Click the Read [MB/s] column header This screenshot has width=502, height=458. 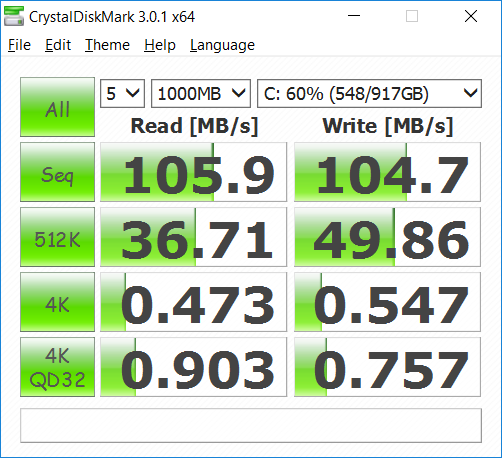click(x=194, y=126)
